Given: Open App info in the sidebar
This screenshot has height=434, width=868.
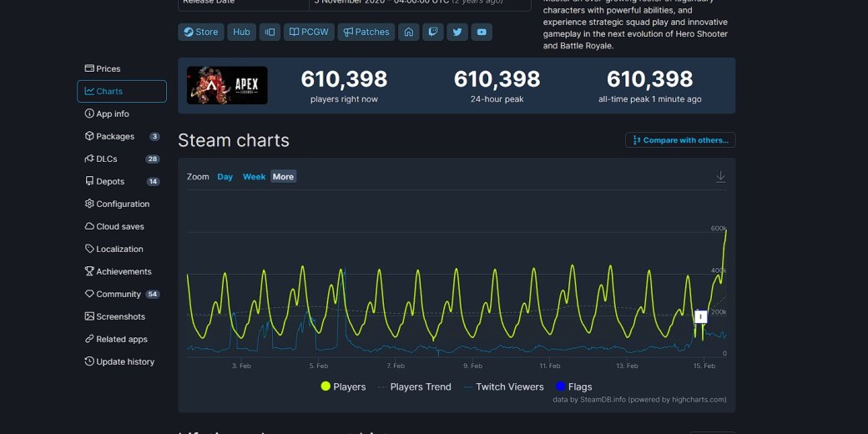Looking at the screenshot, I should pyautogui.click(x=122, y=114).
